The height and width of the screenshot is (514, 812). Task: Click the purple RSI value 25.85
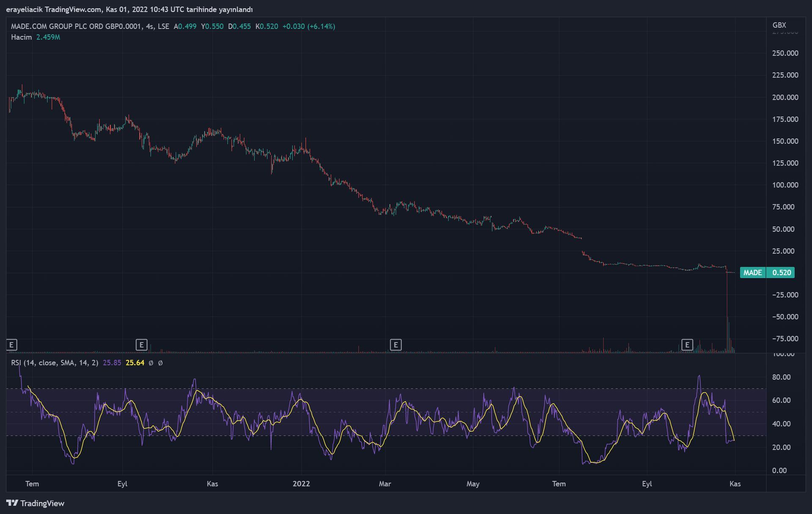point(112,363)
